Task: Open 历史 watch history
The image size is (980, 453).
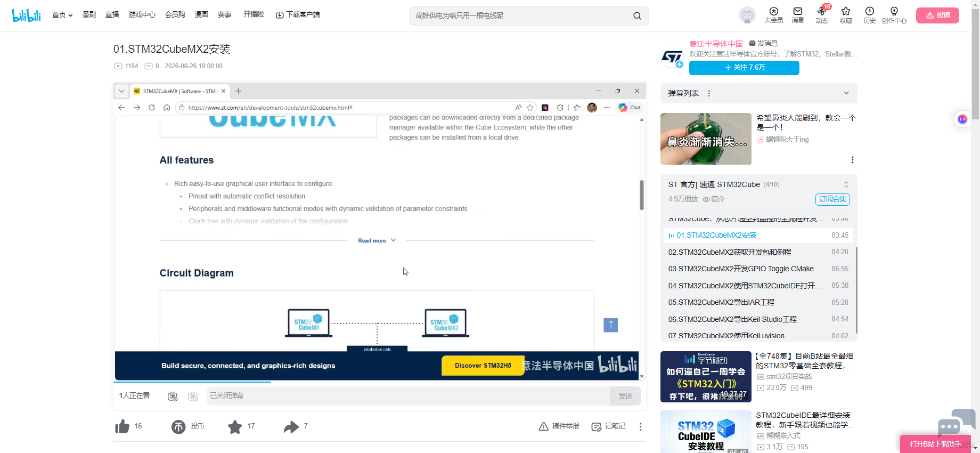Action: pyautogui.click(x=870, y=15)
